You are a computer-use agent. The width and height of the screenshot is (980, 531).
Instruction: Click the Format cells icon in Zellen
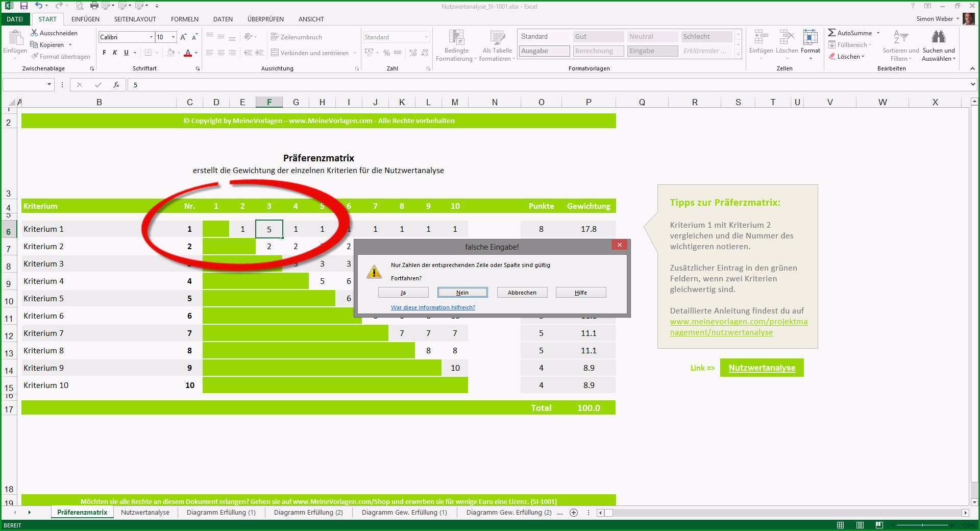click(x=810, y=38)
